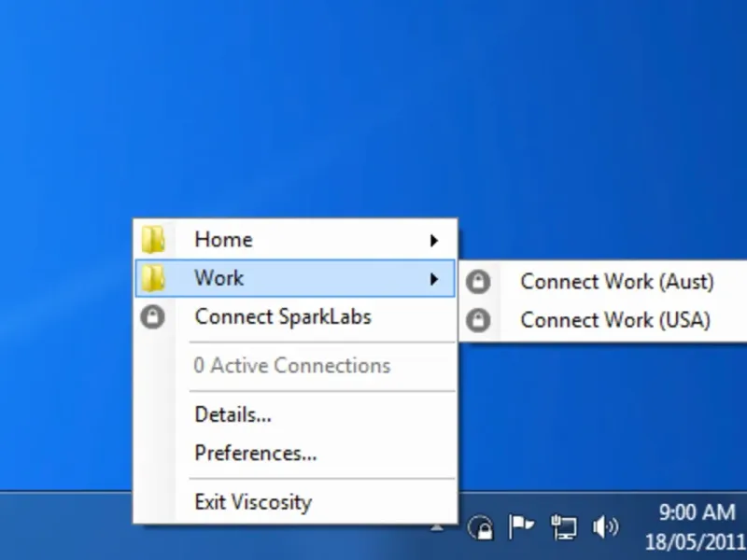This screenshot has height=560, width=747.
Task: Click the 0 Active Connections label
Action: click(292, 366)
